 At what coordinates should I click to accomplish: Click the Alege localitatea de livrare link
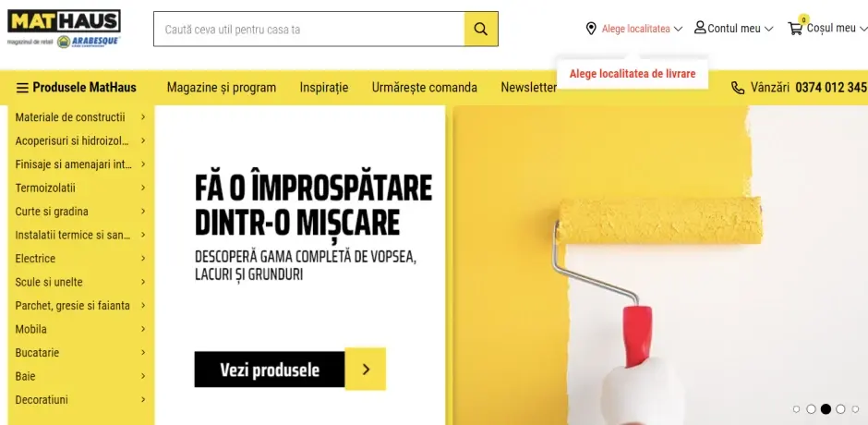click(633, 74)
